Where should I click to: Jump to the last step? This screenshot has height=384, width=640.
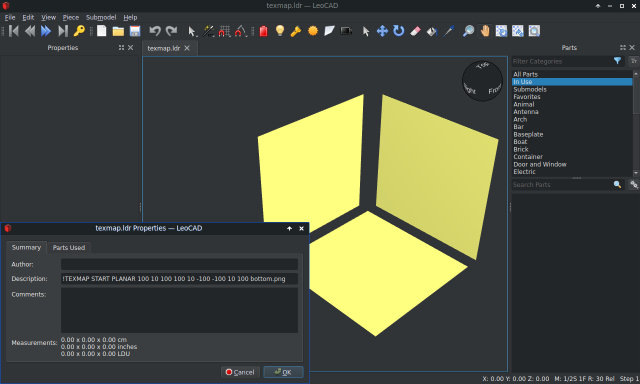pyautogui.click(x=62, y=31)
